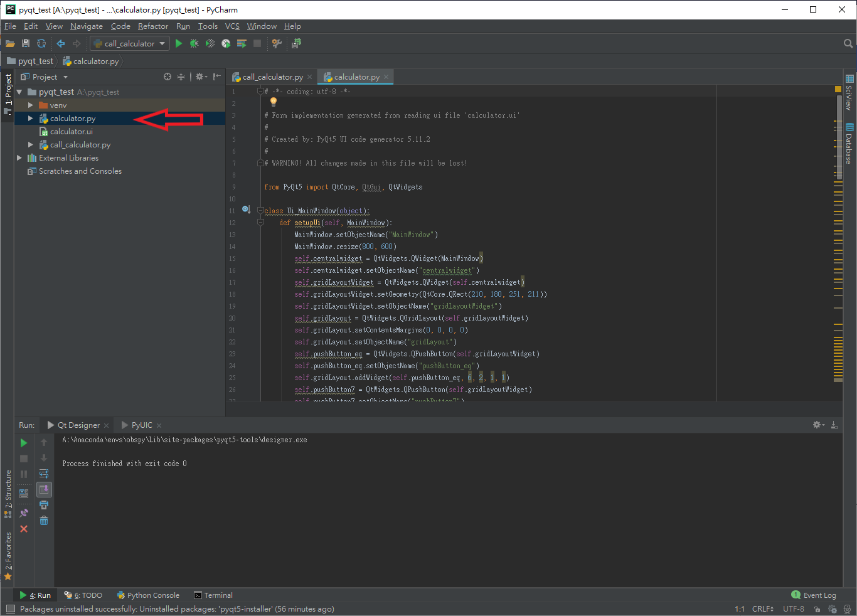Toggle Pin Tab in Run panel
The width and height of the screenshot is (857, 616).
pyautogui.click(x=24, y=513)
